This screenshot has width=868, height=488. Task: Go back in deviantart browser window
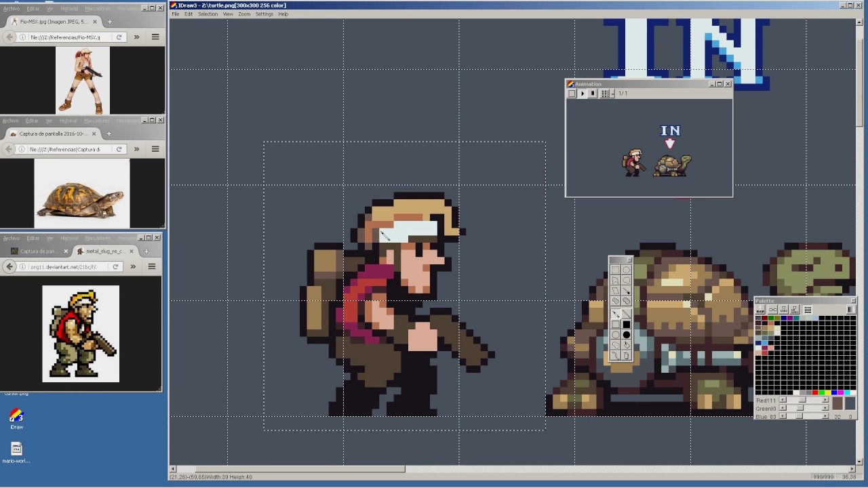9,267
